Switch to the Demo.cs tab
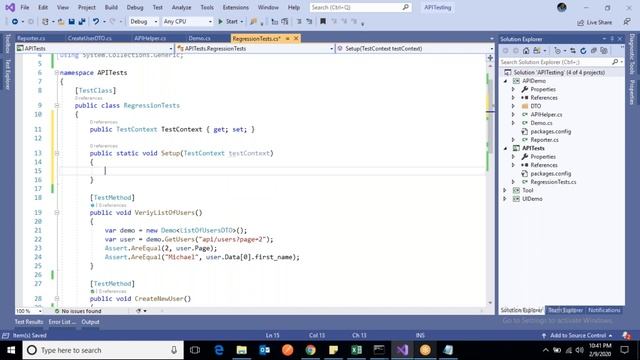 [199, 38]
